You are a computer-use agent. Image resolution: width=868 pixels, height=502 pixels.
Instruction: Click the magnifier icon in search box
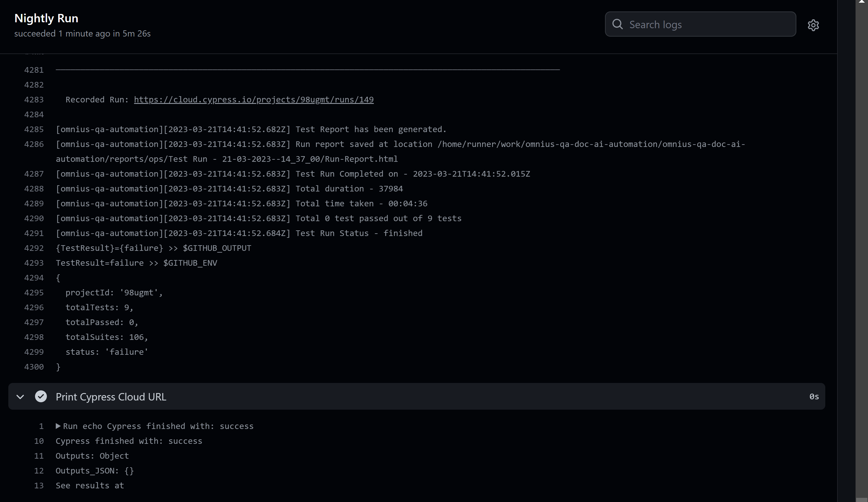pos(617,24)
